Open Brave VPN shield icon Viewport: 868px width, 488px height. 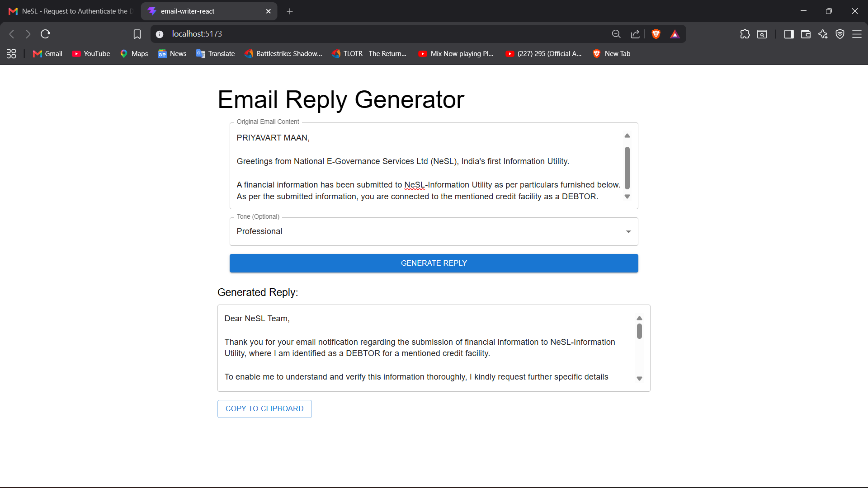click(840, 34)
